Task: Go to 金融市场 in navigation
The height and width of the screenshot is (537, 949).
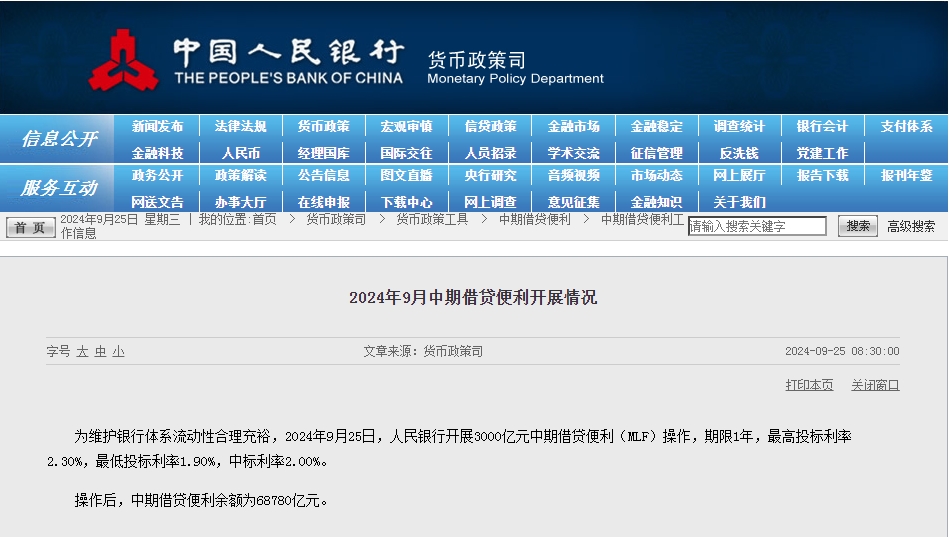Action: tap(573, 127)
